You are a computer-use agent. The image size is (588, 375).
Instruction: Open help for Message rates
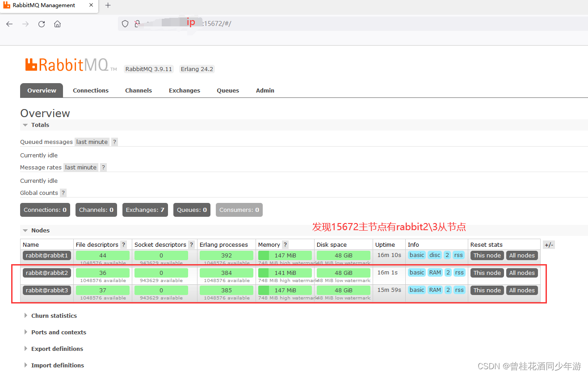click(x=103, y=167)
